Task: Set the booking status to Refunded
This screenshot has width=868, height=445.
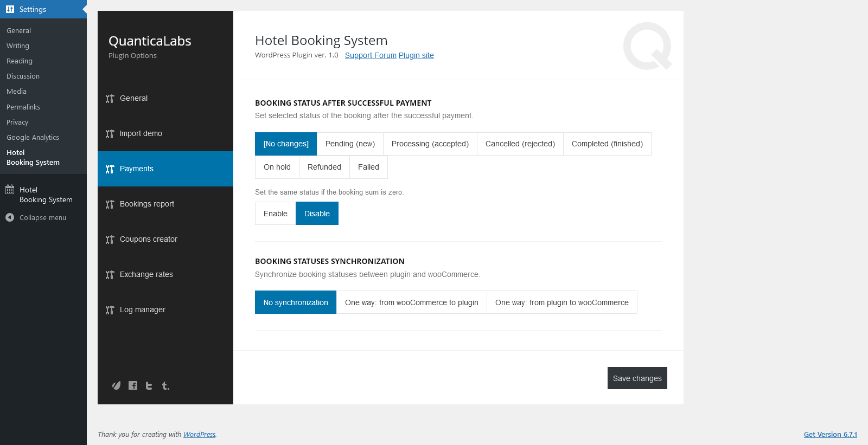Action: click(324, 167)
